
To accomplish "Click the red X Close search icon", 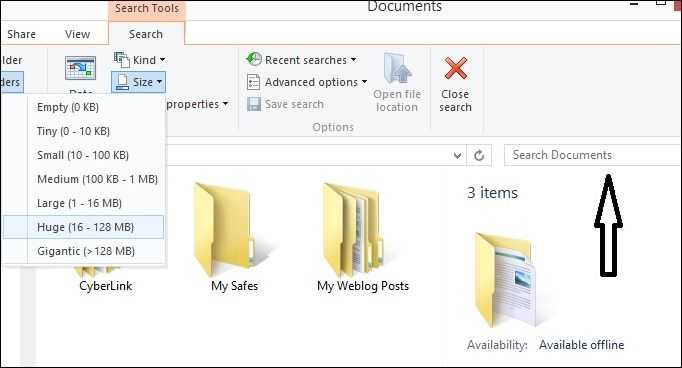I will coord(455,68).
